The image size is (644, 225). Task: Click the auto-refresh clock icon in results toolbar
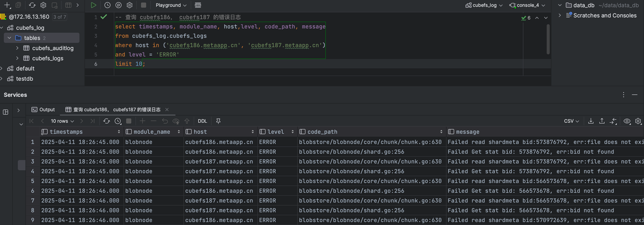point(118,121)
